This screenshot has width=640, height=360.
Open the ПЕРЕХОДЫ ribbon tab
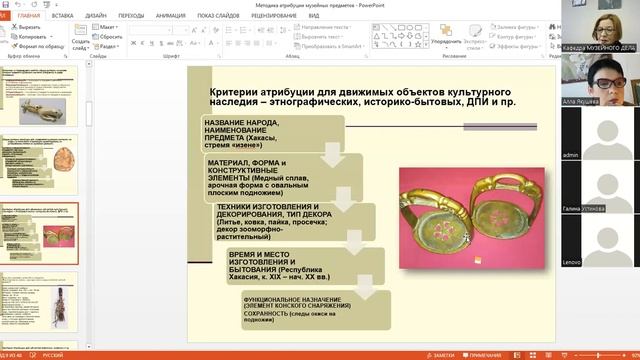coord(131,16)
